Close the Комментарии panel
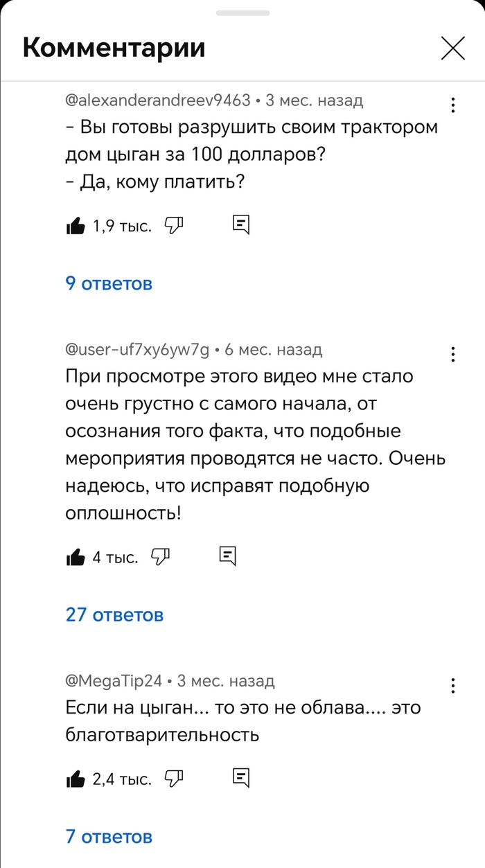This screenshot has width=485, height=868. tap(453, 48)
